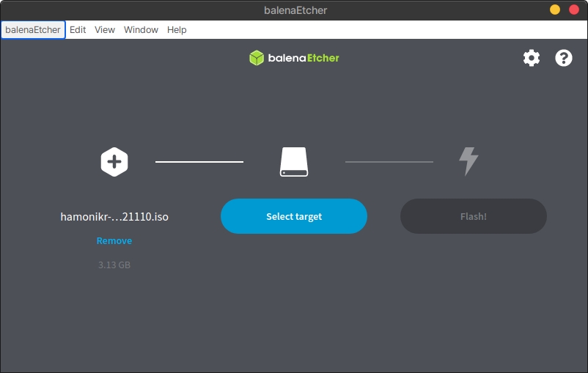This screenshot has width=588, height=373.
Task: Open the balenaEtcher application menu
Action: click(x=33, y=30)
